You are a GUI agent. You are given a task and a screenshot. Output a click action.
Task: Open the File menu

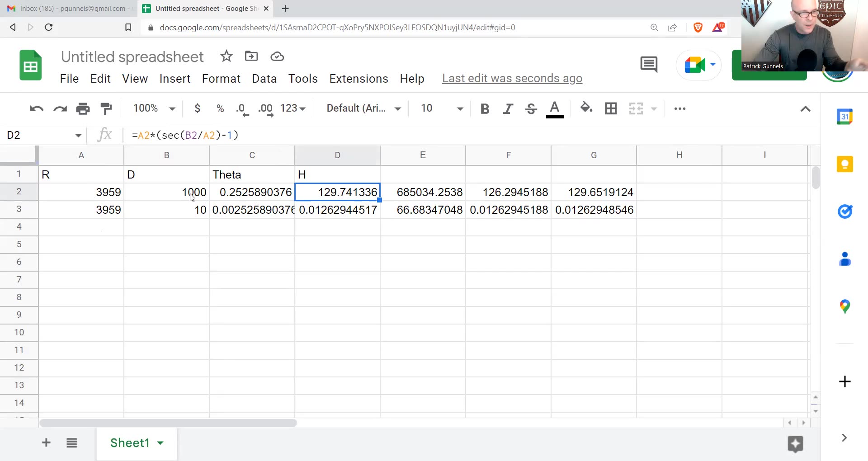pos(69,79)
